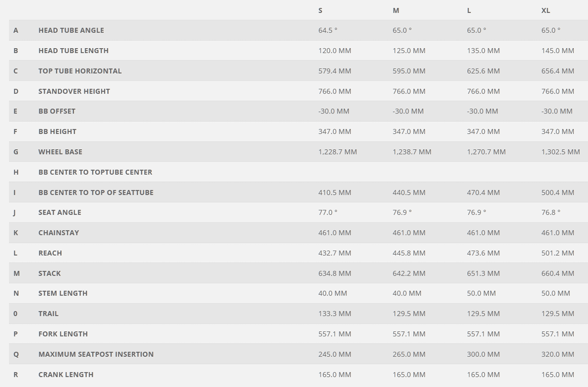Screen dimensions: 588x387
Task: Click the HEAD TUBE LENGTH row label
Action: point(74,51)
